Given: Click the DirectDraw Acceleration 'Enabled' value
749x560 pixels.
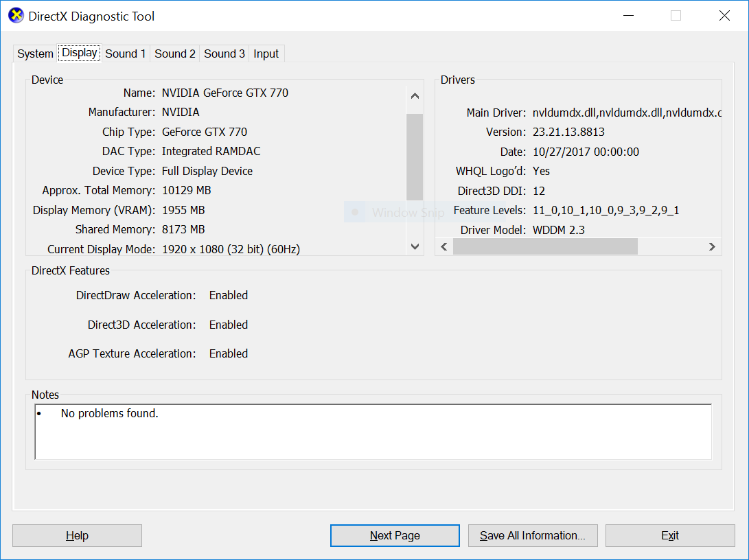Looking at the screenshot, I should 229,296.
